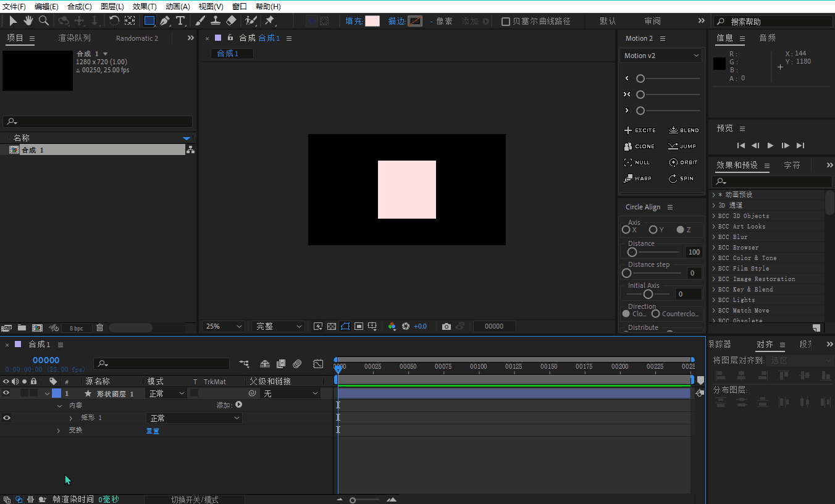This screenshot has width=835, height=504.
Task: Click the Motion 2 ORBIT button
Action: (684, 162)
